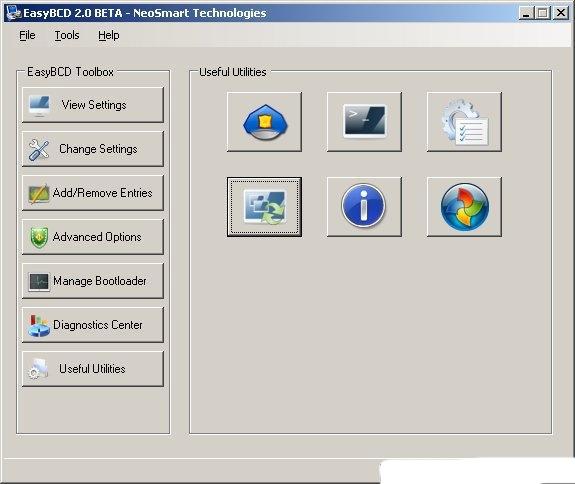The image size is (575, 484).
Task: Select the Useful Utilities toolbox button
Action: point(93,369)
